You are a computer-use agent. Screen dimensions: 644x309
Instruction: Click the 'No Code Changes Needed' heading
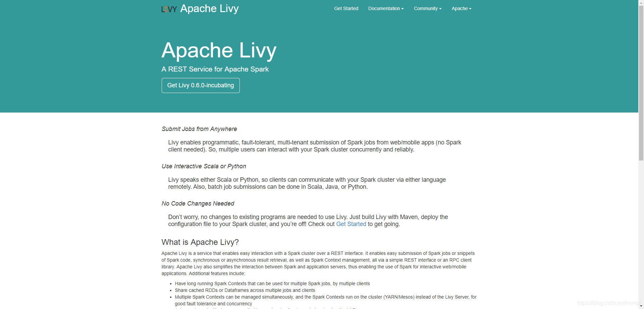pos(198,204)
